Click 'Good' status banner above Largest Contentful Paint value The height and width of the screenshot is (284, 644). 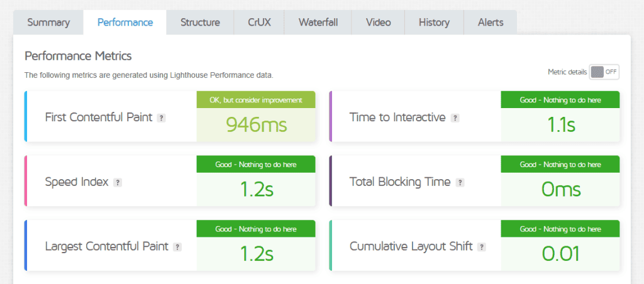[x=256, y=229]
